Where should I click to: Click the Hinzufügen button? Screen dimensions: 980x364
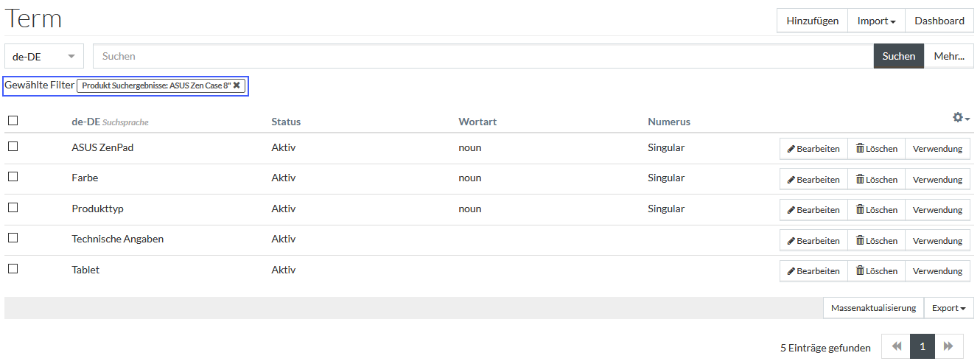[x=812, y=21]
